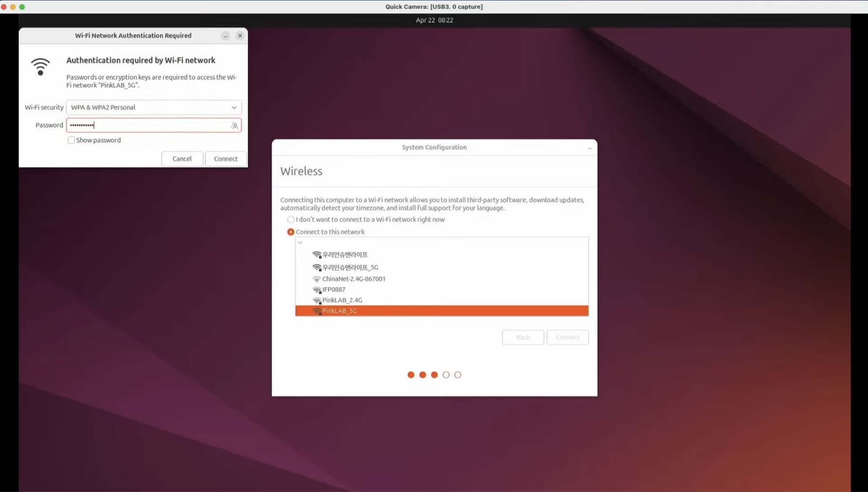Viewport: 868px width, 492px height.
Task: Cancel the Wi-Fi authentication dialog
Action: [182, 159]
